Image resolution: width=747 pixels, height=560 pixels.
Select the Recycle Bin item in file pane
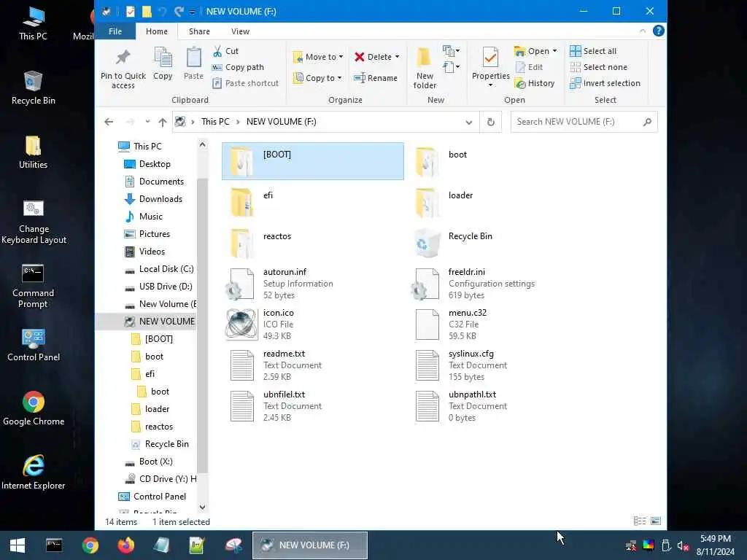coord(498,243)
